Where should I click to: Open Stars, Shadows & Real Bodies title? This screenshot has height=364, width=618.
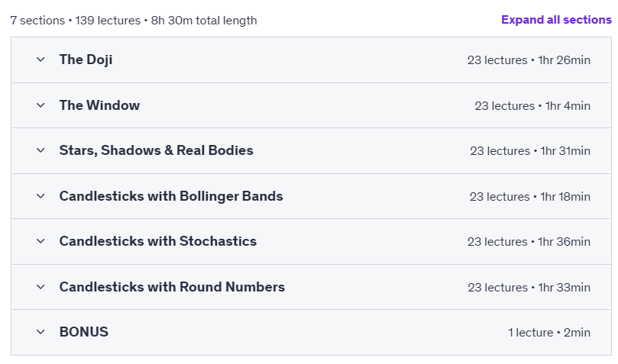tap(156, 150)
